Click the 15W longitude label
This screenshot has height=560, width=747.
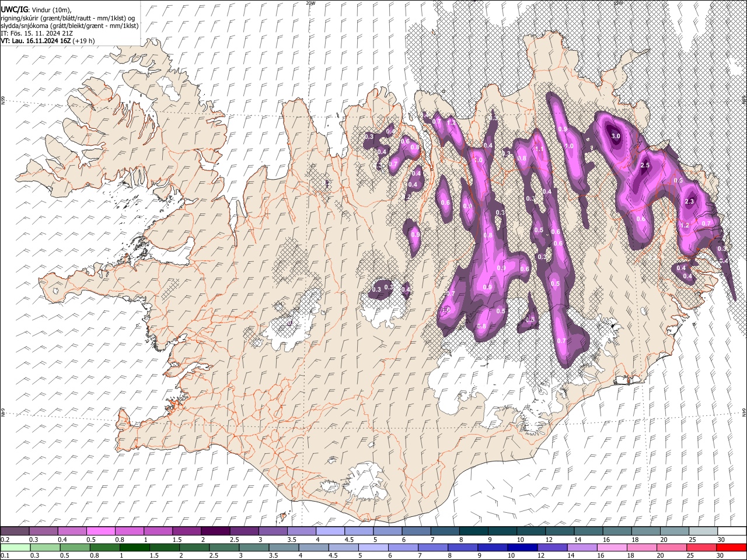point(617,3)
